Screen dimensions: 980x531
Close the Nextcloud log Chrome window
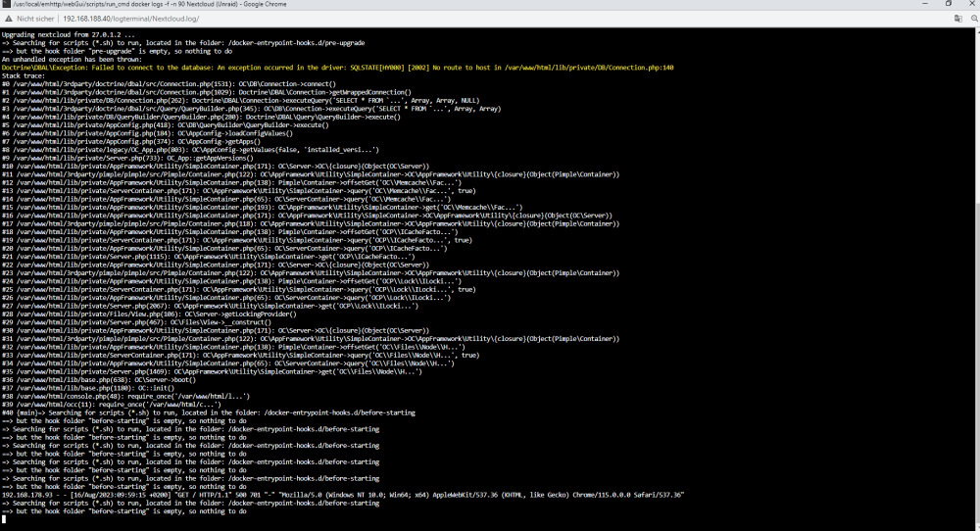pyautogui.click(x=972, y=4)
